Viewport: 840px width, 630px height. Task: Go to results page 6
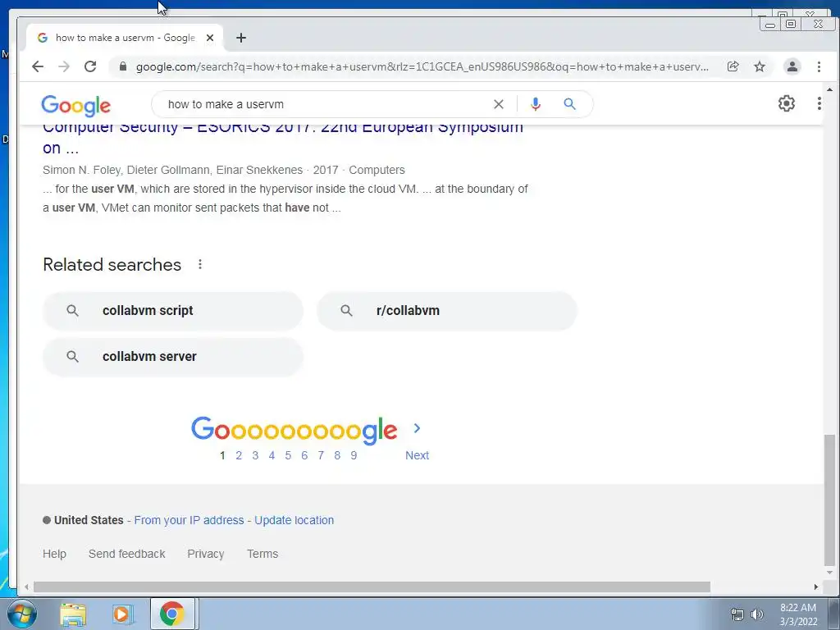pyautogui.click(x=304, y=455)
